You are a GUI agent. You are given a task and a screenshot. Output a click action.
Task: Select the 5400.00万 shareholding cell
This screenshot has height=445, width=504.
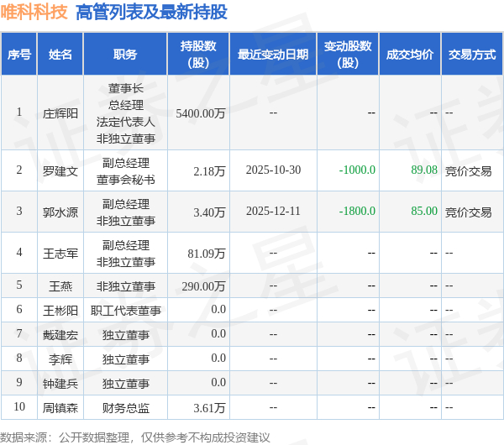[201, 113]
